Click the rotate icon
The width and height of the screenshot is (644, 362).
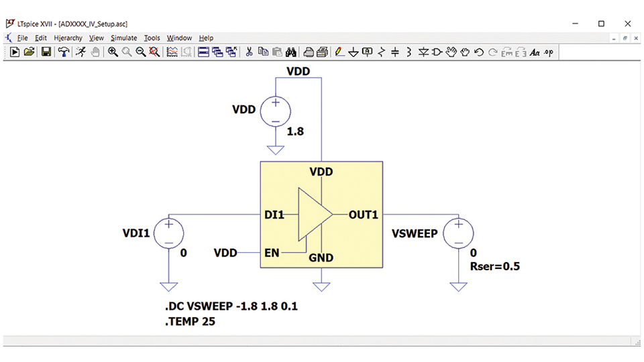click(507, 52)
